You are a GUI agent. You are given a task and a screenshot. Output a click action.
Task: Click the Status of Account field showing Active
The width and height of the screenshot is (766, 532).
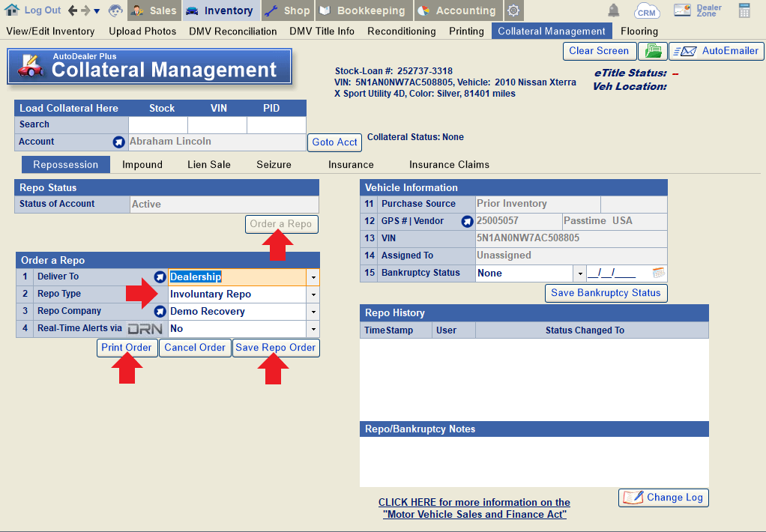pos(225,205)
